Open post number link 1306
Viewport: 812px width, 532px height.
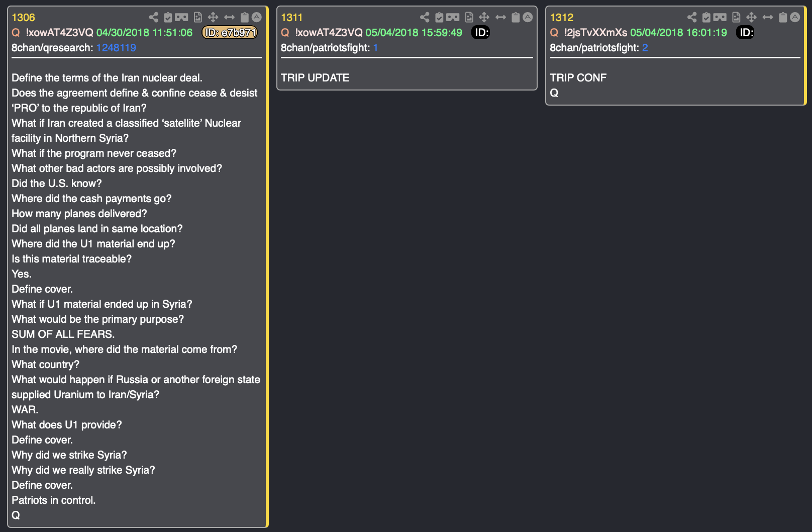click(23, 18)
